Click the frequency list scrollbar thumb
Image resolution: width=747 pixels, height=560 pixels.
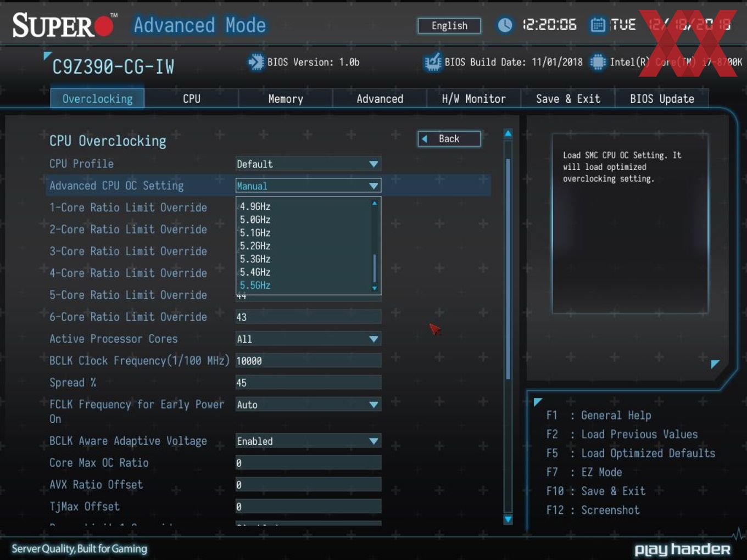point(375,268)
